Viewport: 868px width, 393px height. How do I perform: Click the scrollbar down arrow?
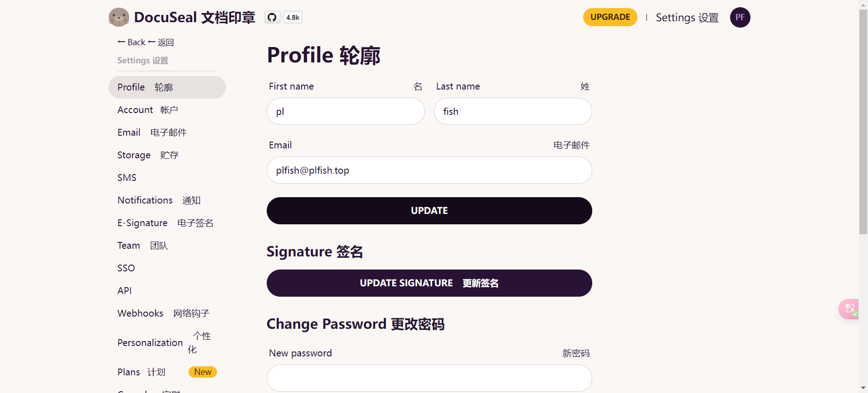pos(863,388)
